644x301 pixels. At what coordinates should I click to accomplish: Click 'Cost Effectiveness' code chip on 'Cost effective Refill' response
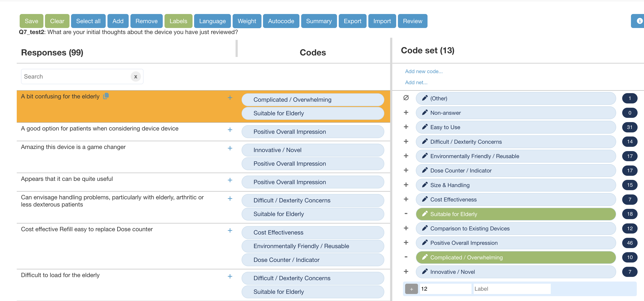313,233
